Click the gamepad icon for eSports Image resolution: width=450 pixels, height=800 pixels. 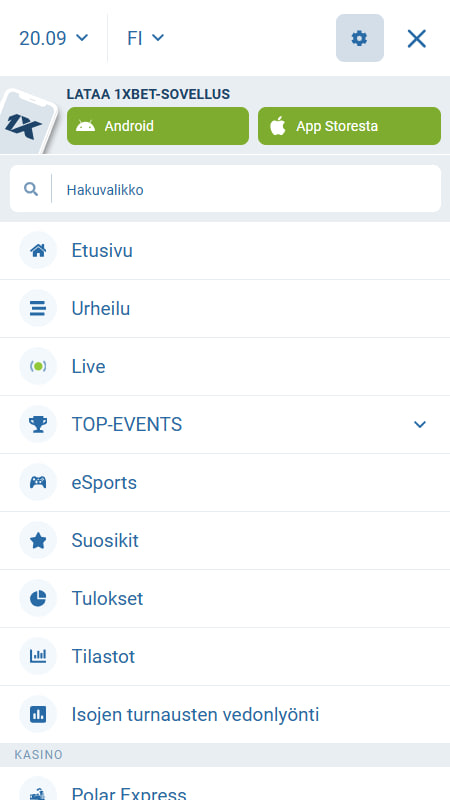pos(38,483)
